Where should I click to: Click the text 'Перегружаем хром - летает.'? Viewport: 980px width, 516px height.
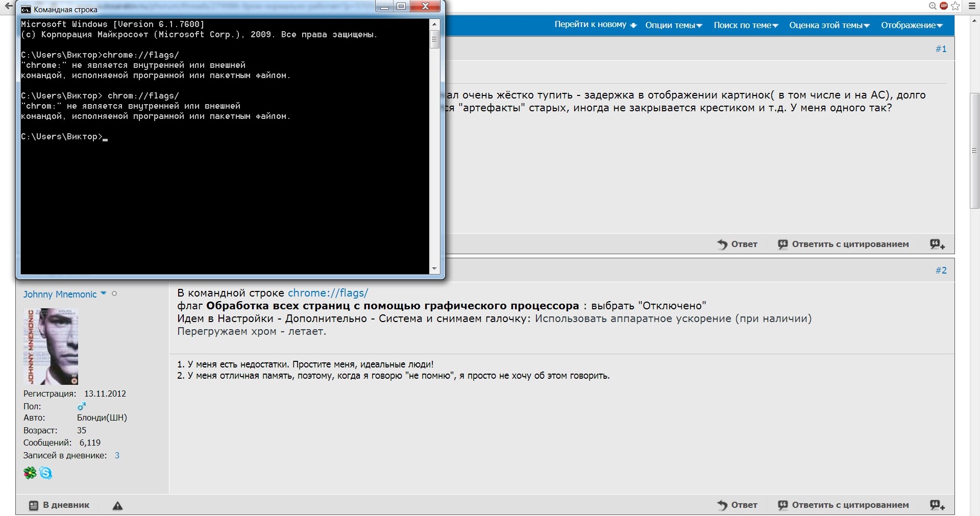pyautogui.click(x=252, y=331)
